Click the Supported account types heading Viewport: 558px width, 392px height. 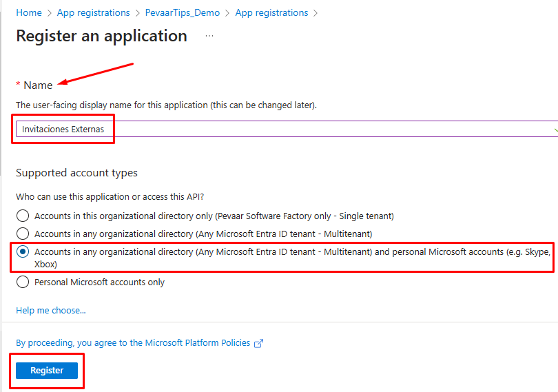click(x=76, y=173)
